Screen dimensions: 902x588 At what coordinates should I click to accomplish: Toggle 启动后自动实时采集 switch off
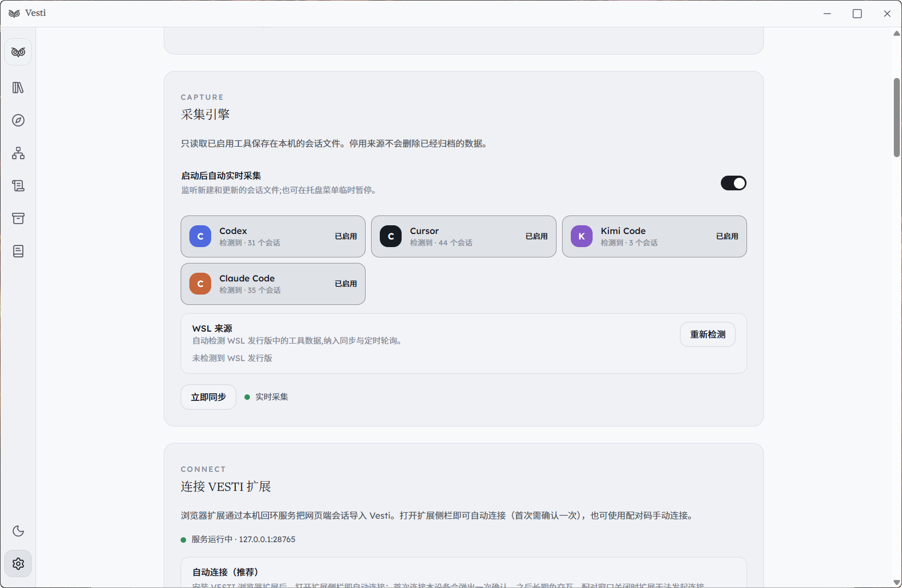point(733,183)
